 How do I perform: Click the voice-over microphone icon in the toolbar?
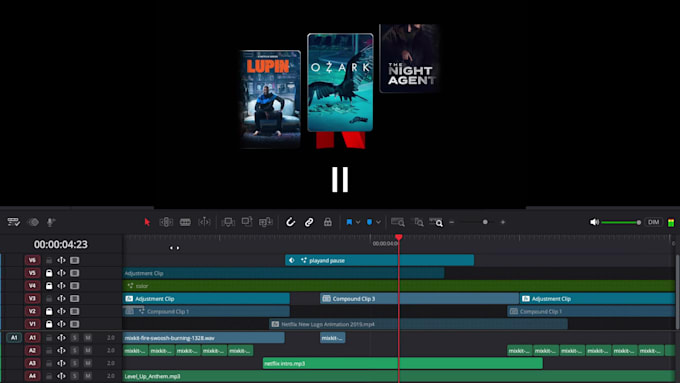51,222
